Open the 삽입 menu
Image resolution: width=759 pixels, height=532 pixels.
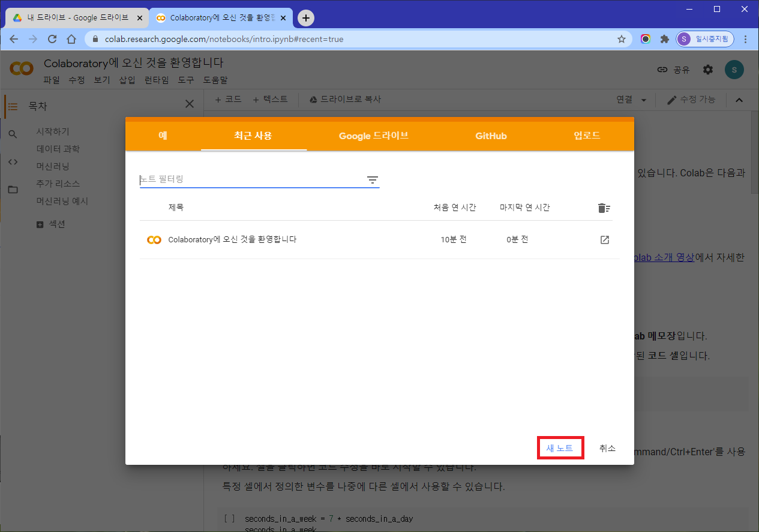click(127, 80)
